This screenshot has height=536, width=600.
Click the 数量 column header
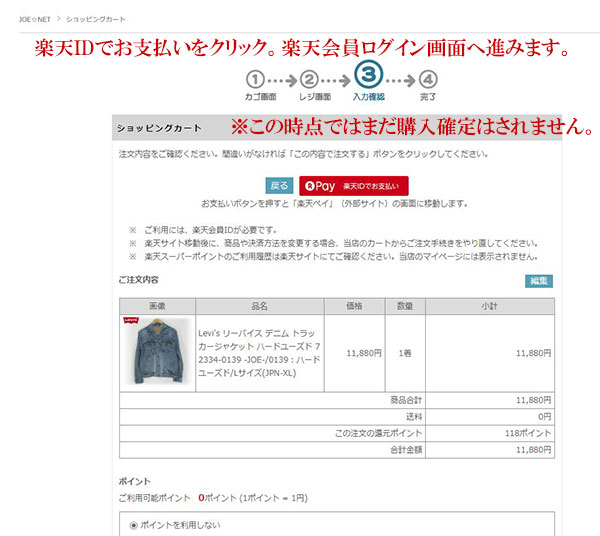[405, 306]
